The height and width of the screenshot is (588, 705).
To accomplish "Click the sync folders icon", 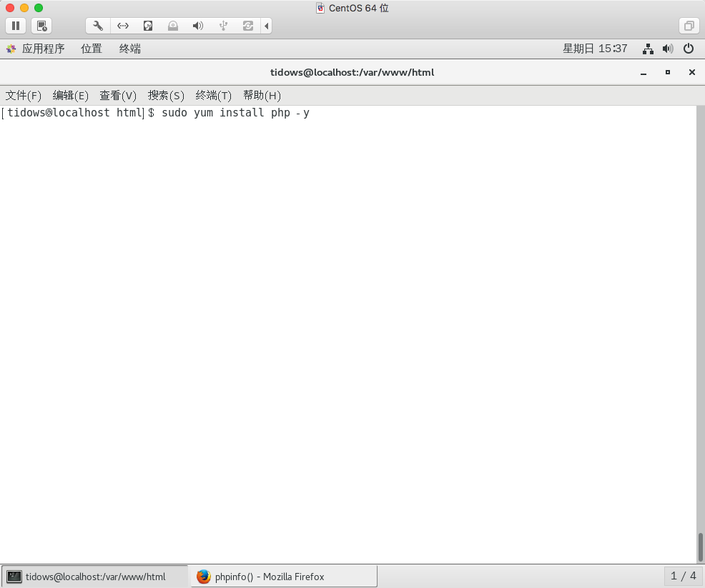I will tap(247, 26).
